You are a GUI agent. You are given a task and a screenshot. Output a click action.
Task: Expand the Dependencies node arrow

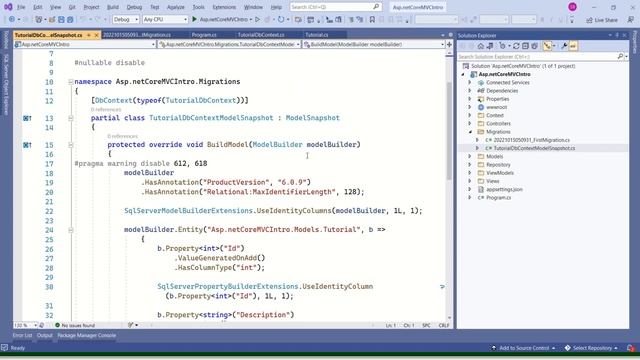pos(470,91)
